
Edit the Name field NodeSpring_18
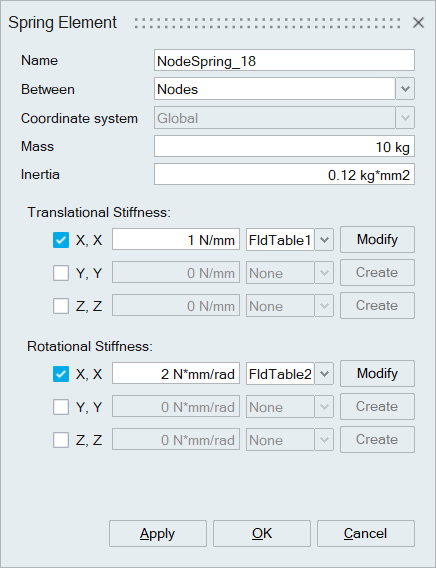click(284, 60)
